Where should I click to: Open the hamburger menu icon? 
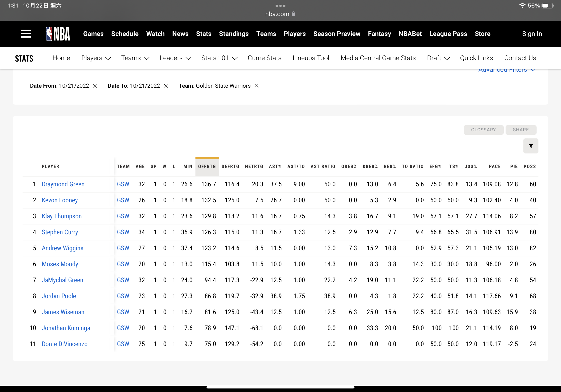[x=26, y=34]
